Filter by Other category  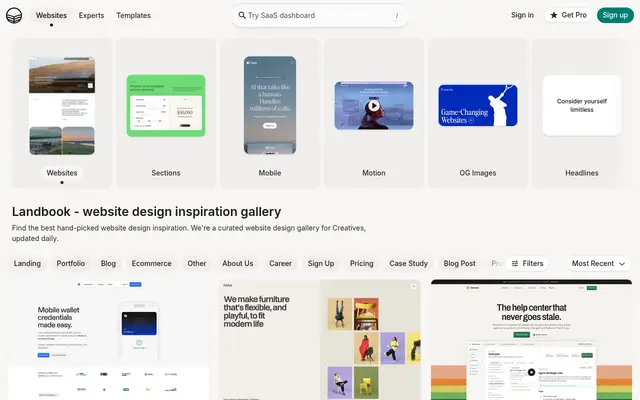click(x=197, y=264)
